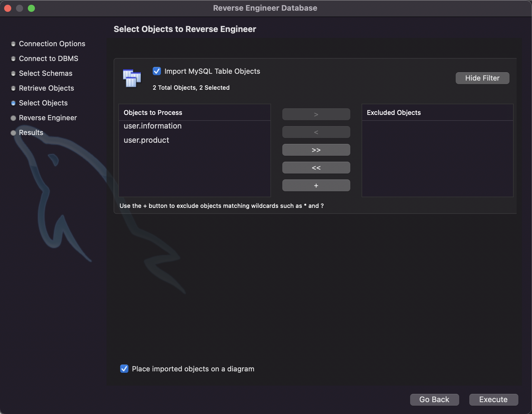
Task: Click the Excluded Objects column header
Action: (x=437, y=113)
